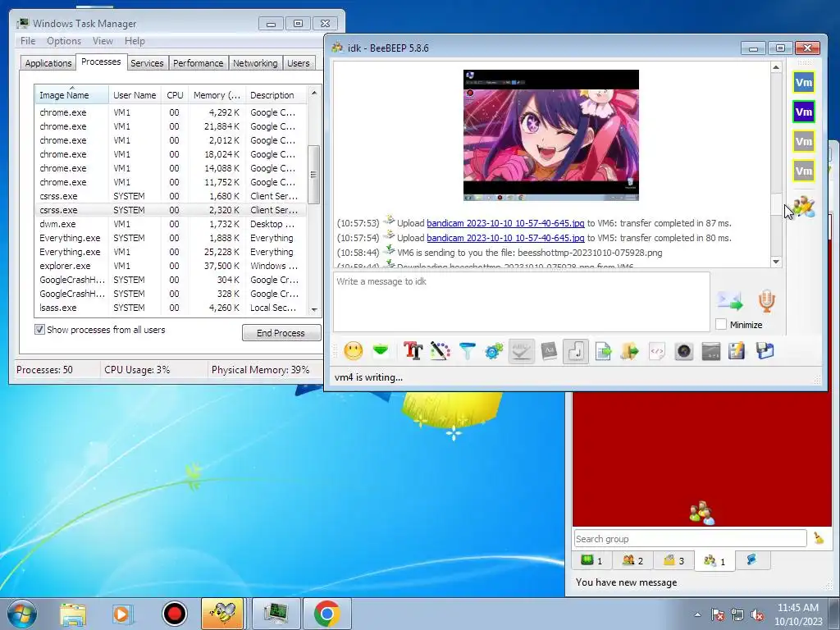Click the floppy disk with pencil icon

tap(737, 351)
